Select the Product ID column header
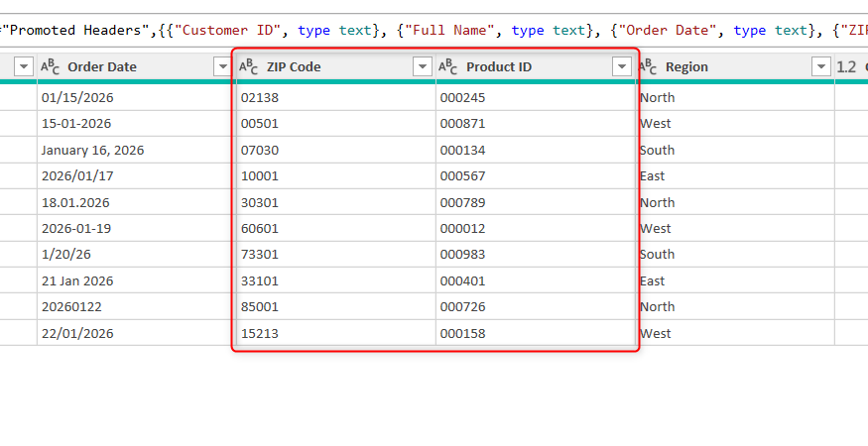Screen dimensions: 868x446 tap(536, 67)
